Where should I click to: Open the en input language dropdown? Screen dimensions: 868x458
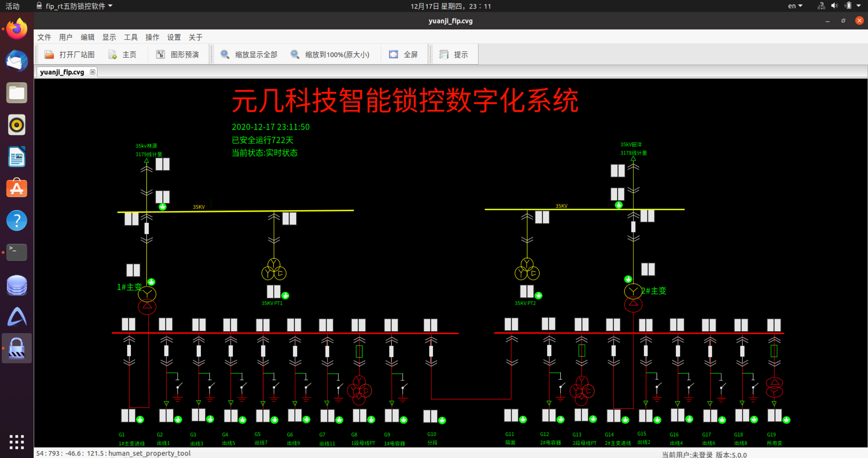coord(795,6)
